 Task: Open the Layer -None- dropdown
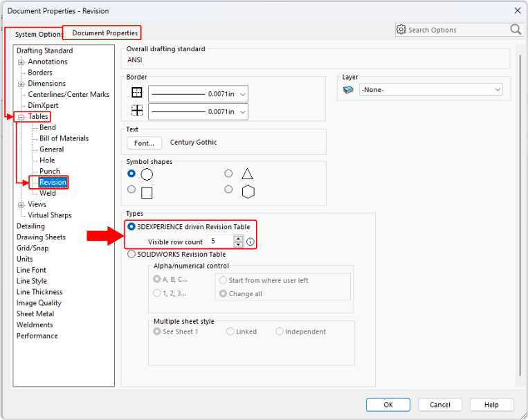(x=430, y=89)
